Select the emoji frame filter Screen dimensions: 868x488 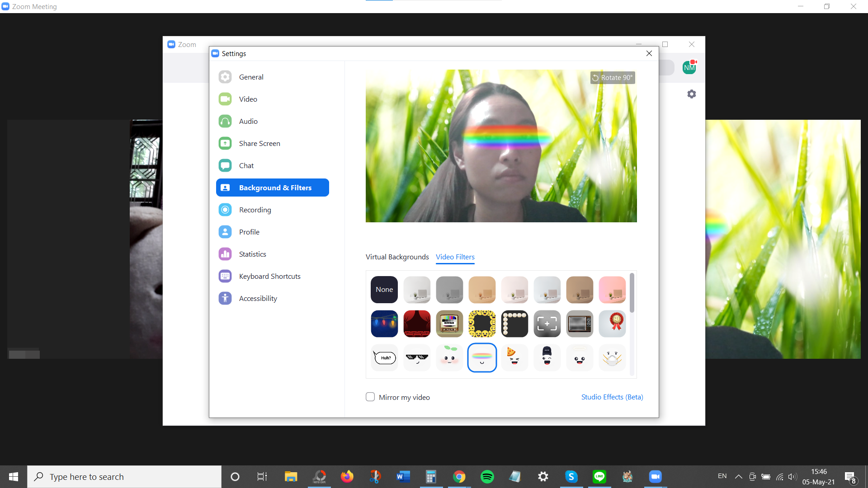(482, 324)
